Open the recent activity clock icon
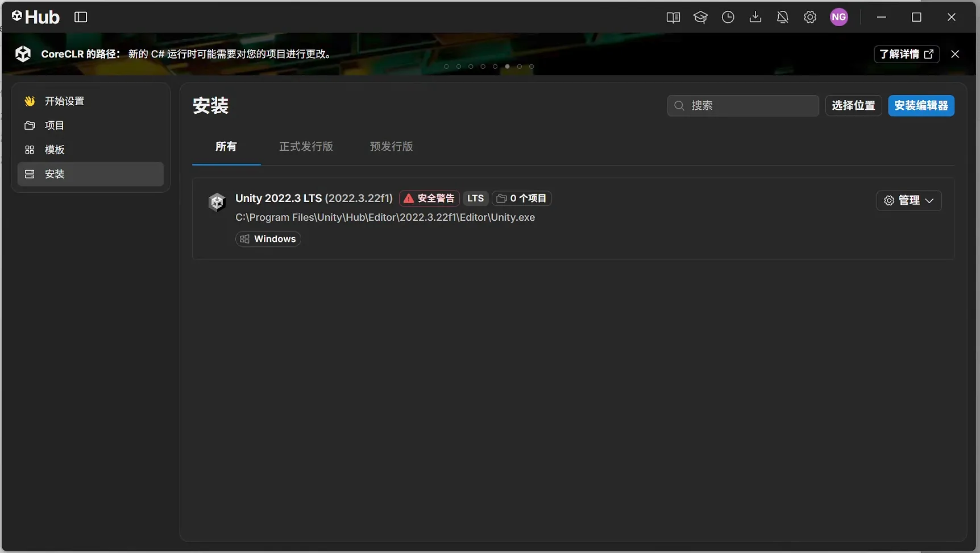 [x=728, y=17]
